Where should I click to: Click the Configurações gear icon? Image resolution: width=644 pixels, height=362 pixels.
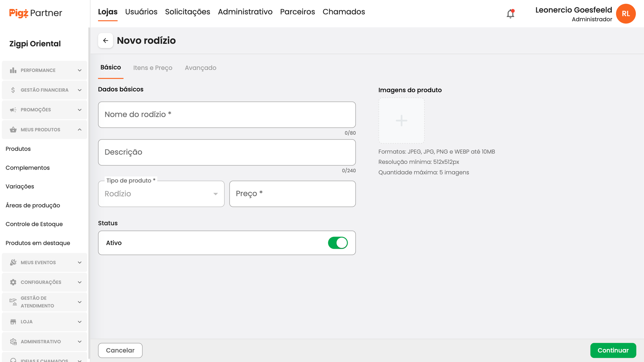[x=13, y=282]
